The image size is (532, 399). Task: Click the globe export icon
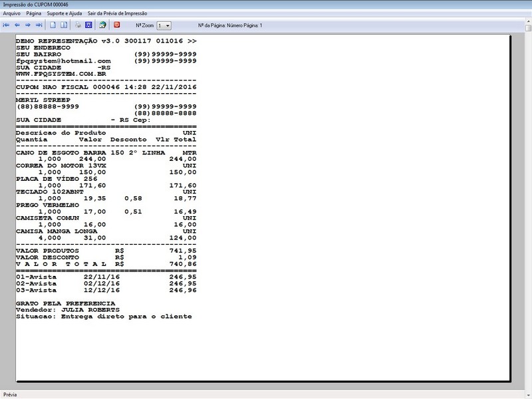click(102, 25)
